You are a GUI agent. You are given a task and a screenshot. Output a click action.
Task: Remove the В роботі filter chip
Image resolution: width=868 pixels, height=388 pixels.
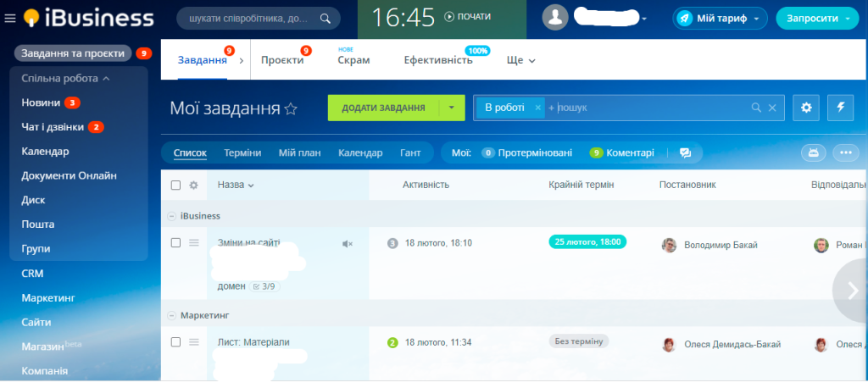pyautogui.click(x=537, y=108)
